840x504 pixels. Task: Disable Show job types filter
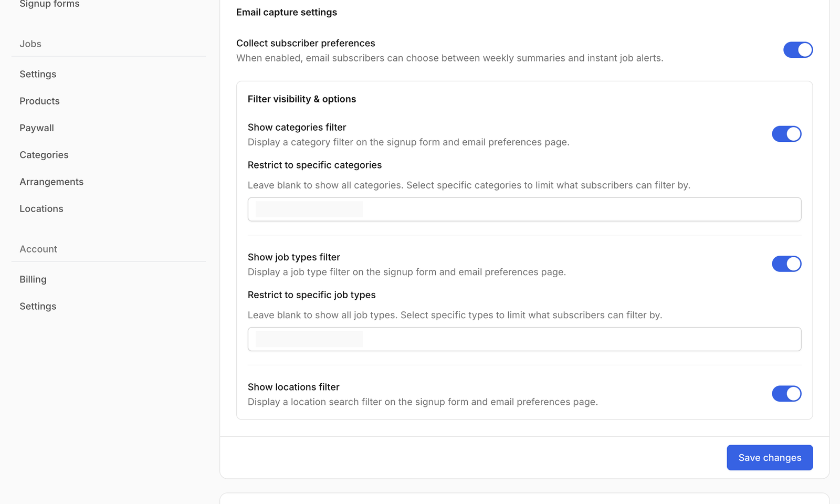click(x=786, y=264)
